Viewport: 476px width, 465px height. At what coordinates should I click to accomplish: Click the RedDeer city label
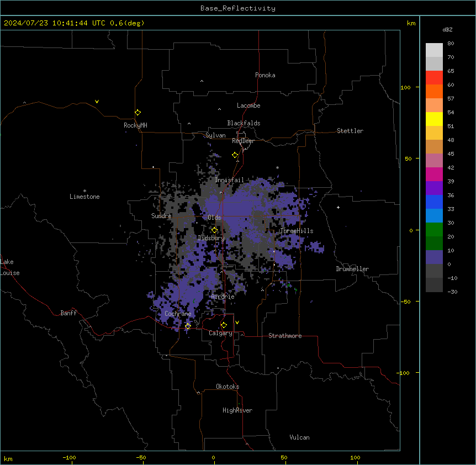(243, 141)
